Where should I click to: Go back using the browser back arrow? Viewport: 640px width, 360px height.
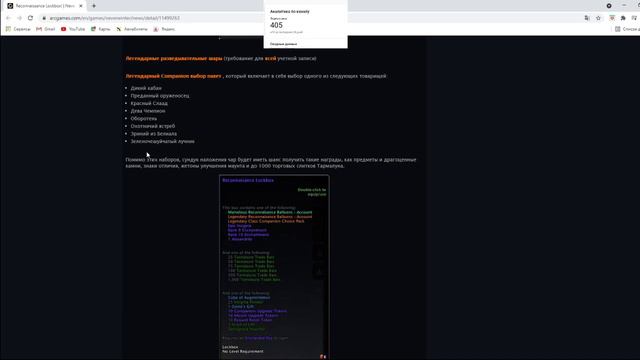tap(8, 18)
